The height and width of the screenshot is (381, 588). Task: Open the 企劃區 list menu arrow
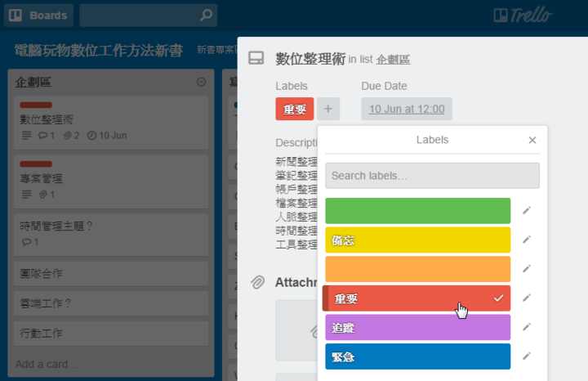202,82
